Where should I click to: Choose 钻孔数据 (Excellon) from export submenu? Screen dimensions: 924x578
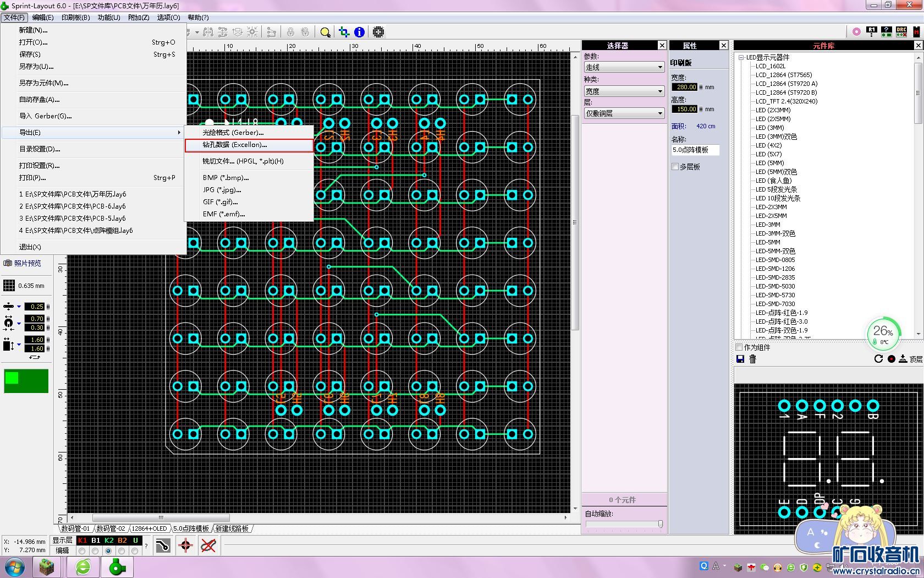249,145
